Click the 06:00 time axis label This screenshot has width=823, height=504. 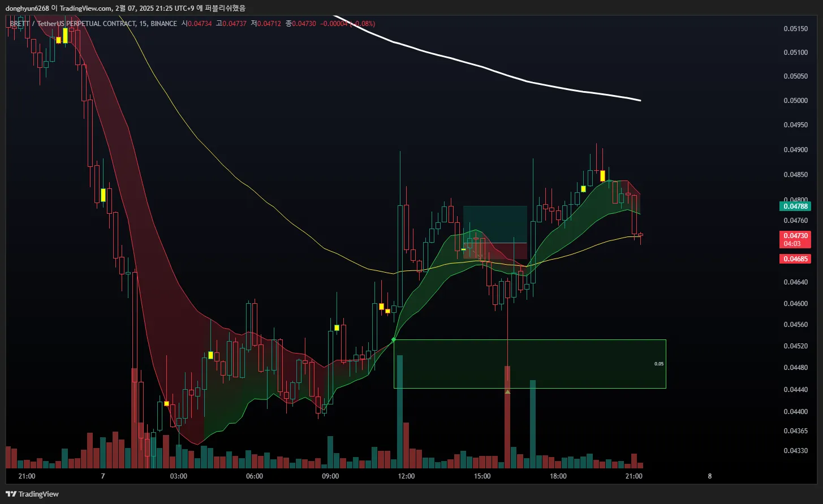tap(255, 476)
